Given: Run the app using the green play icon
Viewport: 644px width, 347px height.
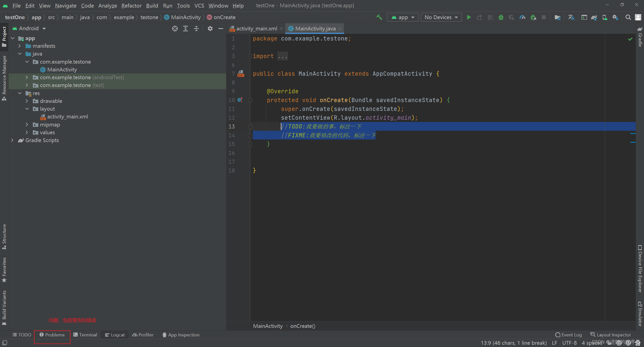Looking at the screenshot, I should 469,17.
